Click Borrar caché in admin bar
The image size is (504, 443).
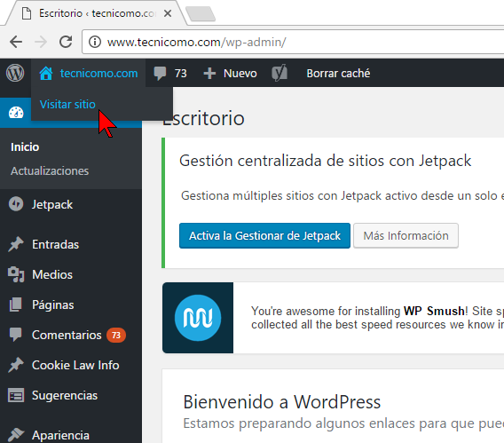(x=338, y=74)
